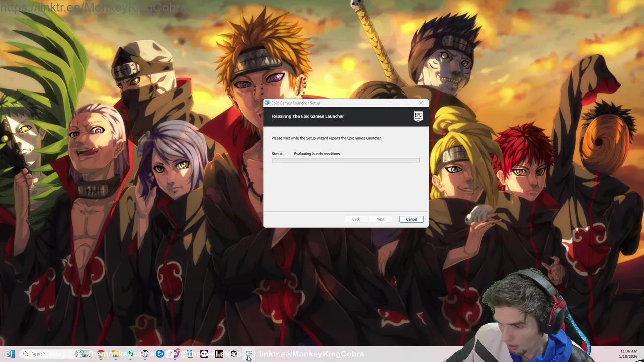Screen dimensions: 644x362
Task: Click the repair progress bar
Action: pyautogui.click(x=346, y=160)
